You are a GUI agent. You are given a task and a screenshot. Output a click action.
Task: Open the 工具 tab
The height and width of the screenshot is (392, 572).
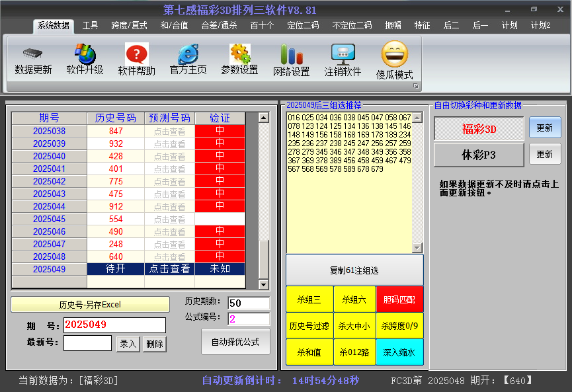(90, 26)
